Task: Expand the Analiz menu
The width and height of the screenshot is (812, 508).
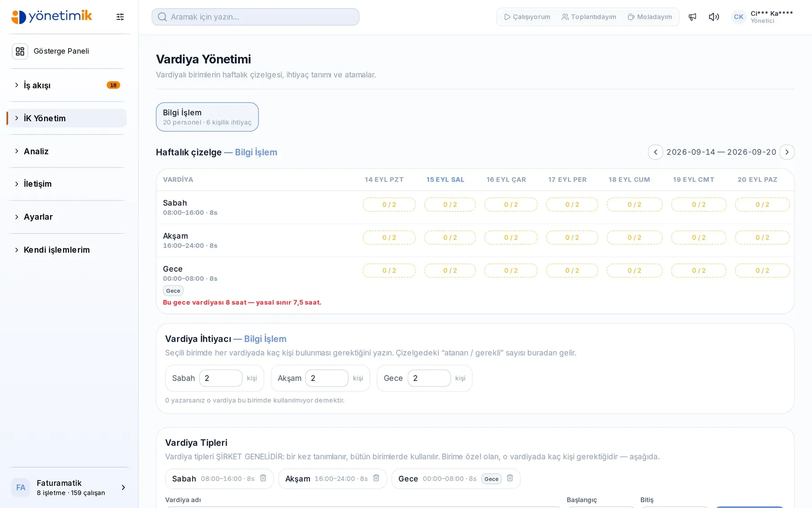Action: 67,151
